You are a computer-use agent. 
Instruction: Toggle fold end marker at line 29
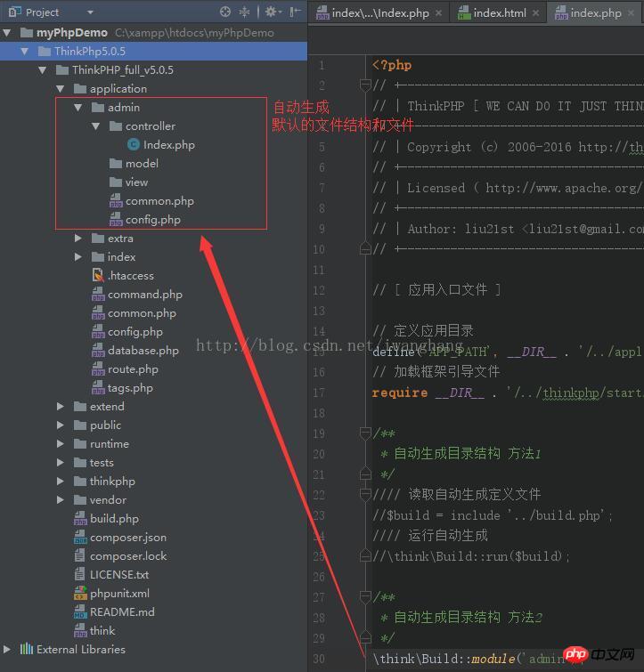coord(365,637)
